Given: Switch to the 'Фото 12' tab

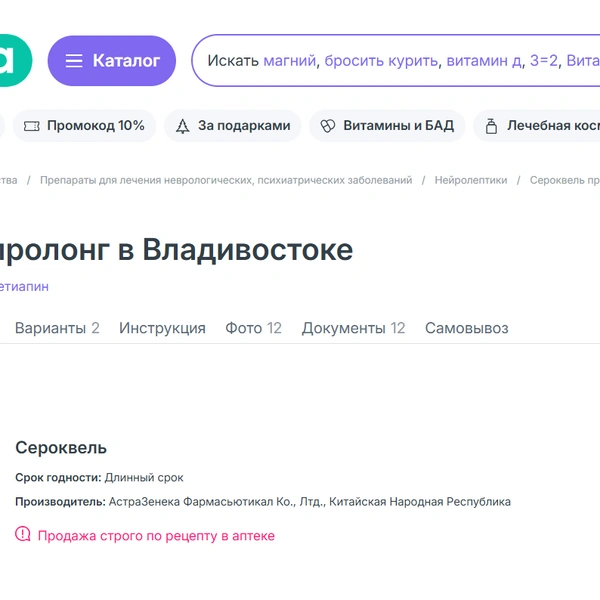Looking at the screenshot, I should pos(253,328).
